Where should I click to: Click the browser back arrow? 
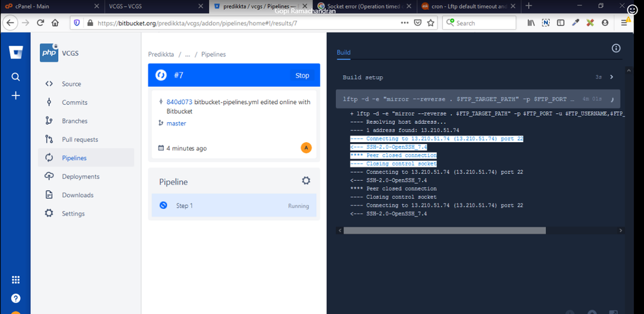pyautogui.click(x=11, y=23)
